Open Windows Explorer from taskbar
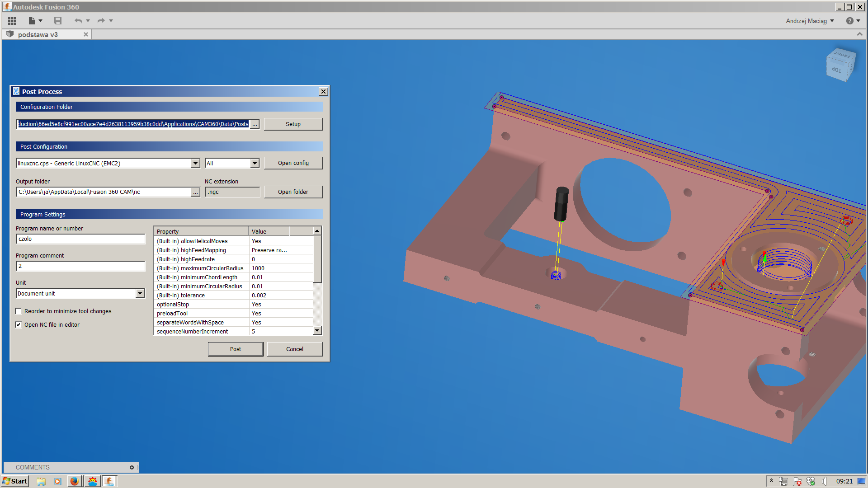 [x=41, y=481]
